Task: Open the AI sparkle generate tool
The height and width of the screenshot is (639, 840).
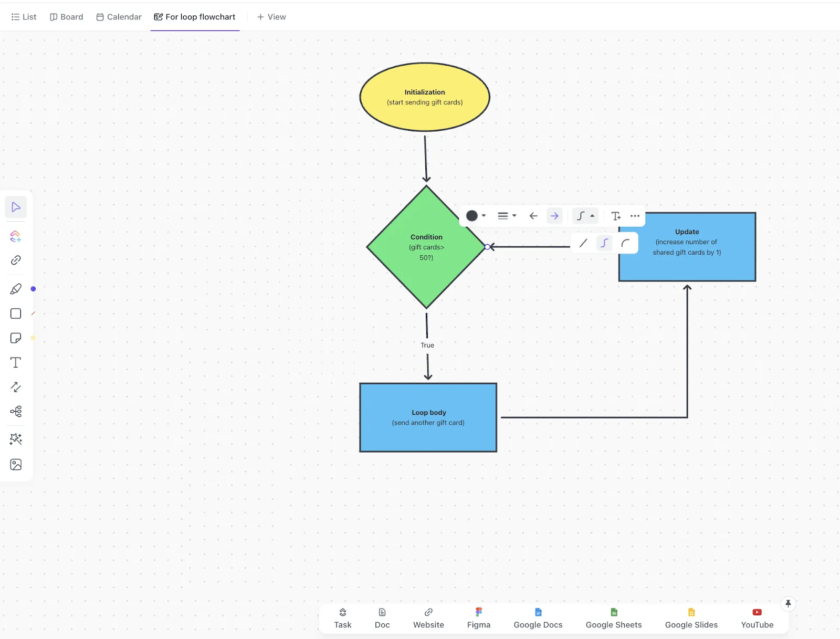Action: (x=16, y=439)
